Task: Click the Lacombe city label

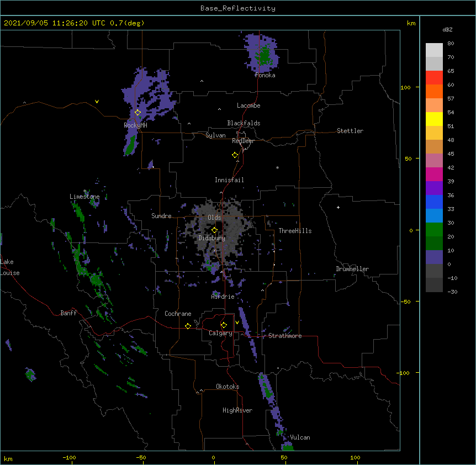Action: 248,105
